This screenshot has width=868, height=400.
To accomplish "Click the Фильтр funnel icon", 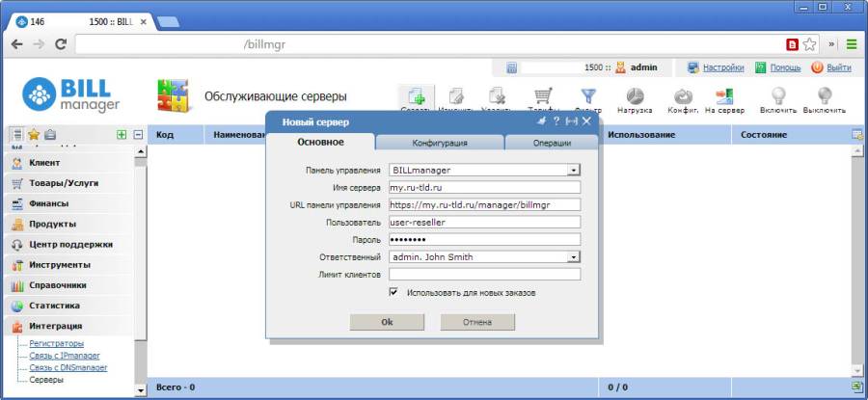I will [x=586, y=96].
